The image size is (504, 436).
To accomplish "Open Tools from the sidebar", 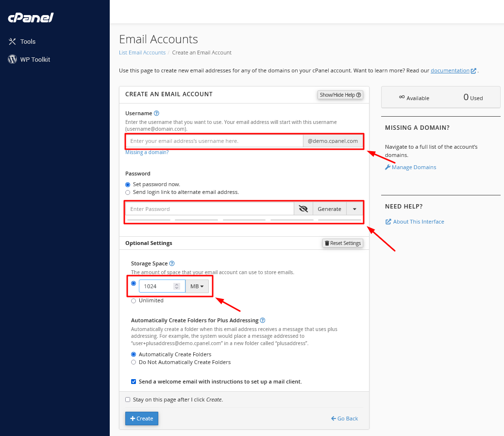I will coord(28,42).
